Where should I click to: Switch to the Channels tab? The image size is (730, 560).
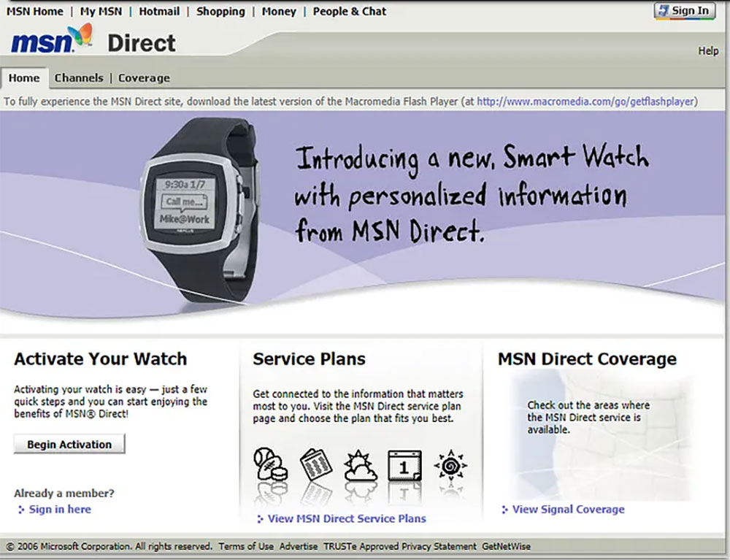pyautogui.click(x=79, y=77)
